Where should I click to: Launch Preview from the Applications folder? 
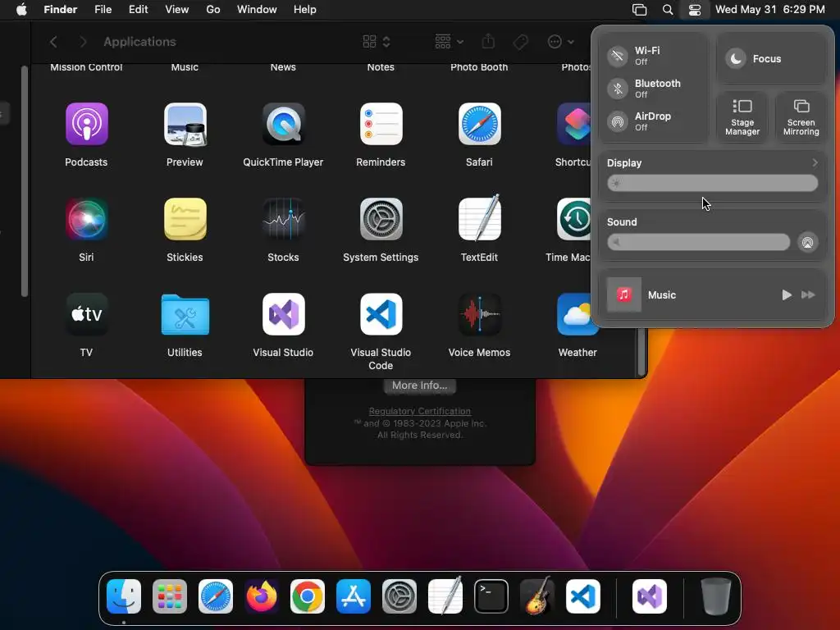[x=185, y=125]
